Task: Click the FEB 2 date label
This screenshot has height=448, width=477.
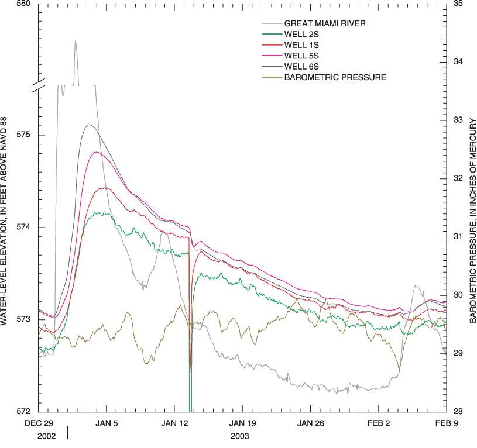Action: pos(379,423)
